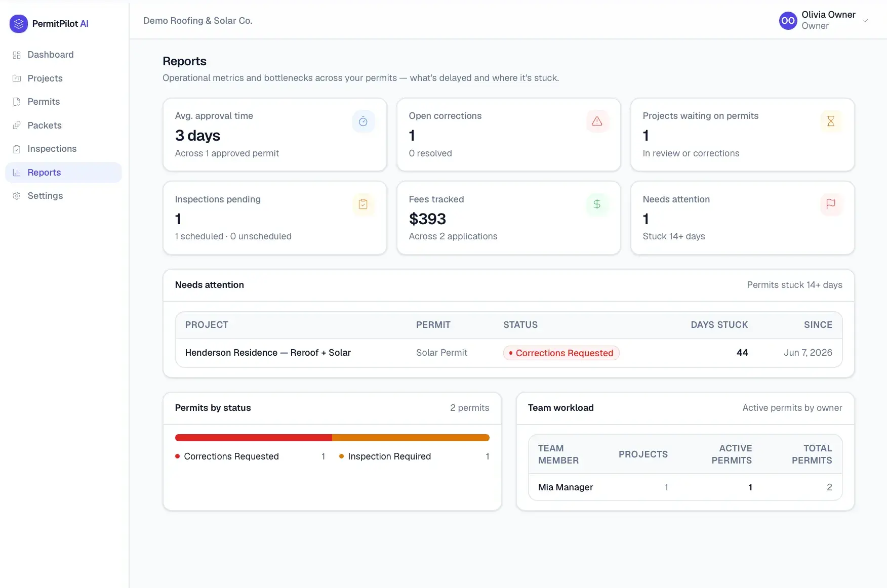
Task: Click the PermitPilot AI brand name
Action: pos(60,24)
